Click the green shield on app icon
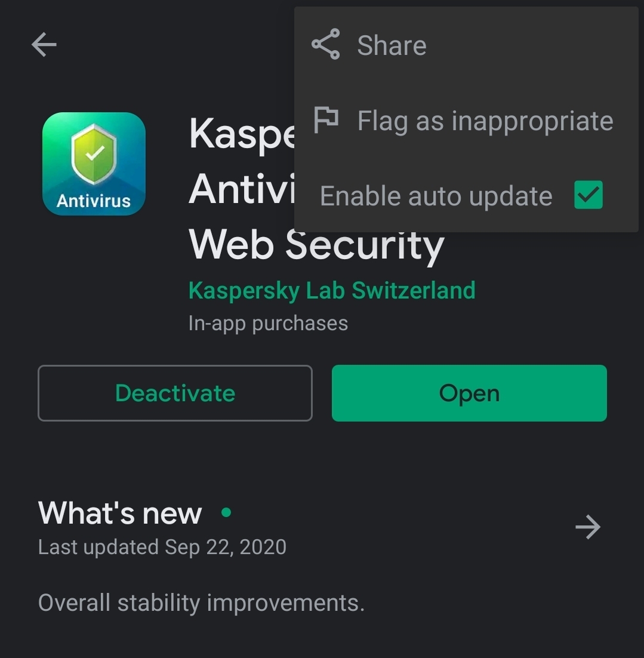The height and width of the screenshot is (658, 644). coord(94,154)
